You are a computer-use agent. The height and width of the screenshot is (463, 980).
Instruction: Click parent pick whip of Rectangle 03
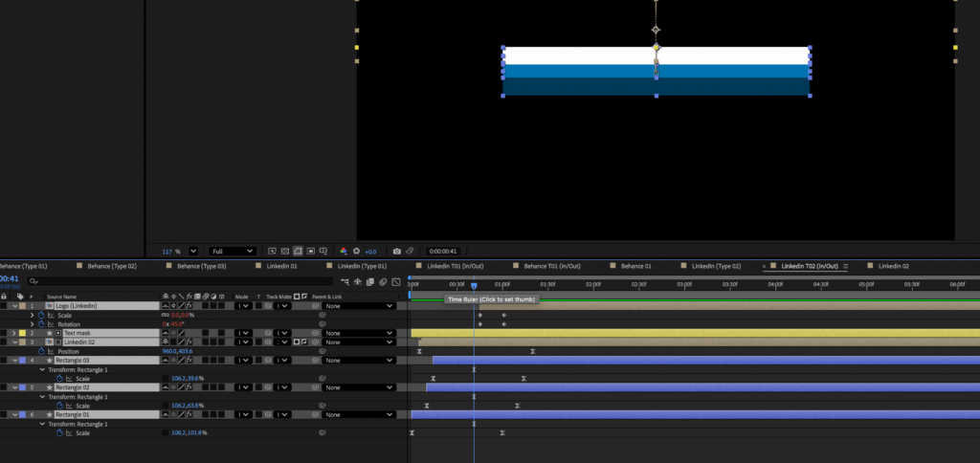[315, 361]
